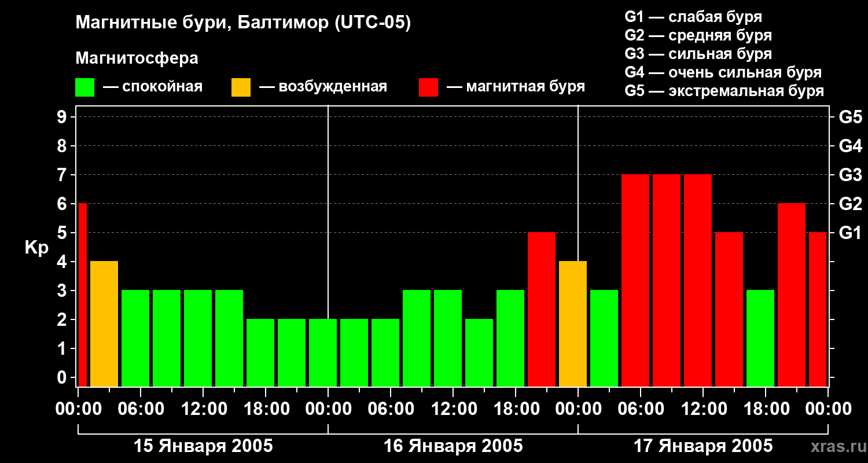Click the red Kp 6 bar on 17 January evening
This screenshot has height=463, width=868.
pos(792,295)
